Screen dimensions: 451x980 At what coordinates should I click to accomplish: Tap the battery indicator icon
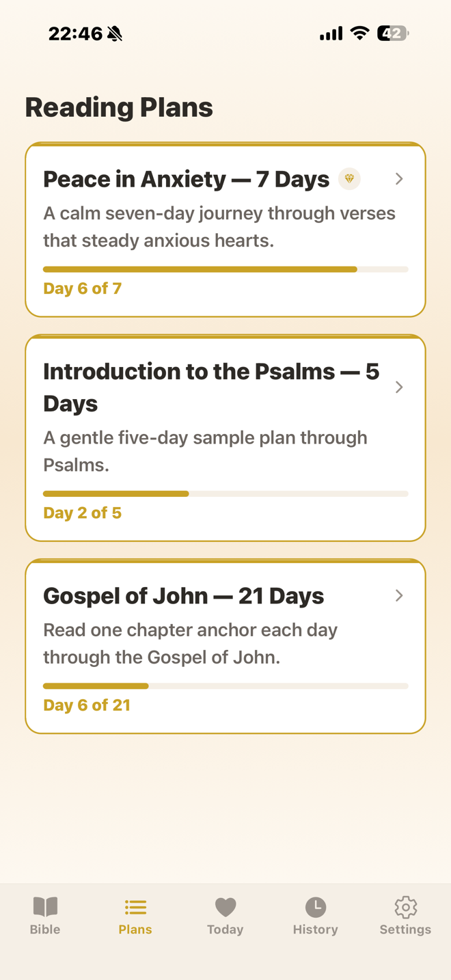coord(393,33)
